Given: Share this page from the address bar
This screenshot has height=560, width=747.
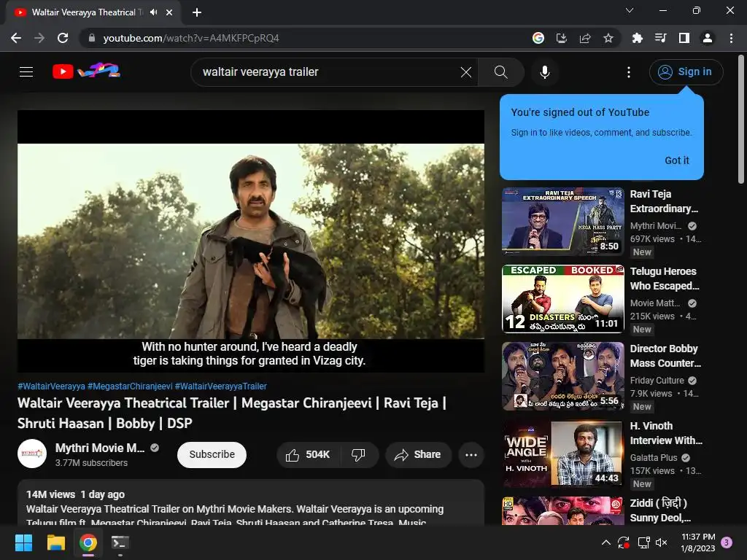Looking at the screenshot, I should (x=585, y=38).
